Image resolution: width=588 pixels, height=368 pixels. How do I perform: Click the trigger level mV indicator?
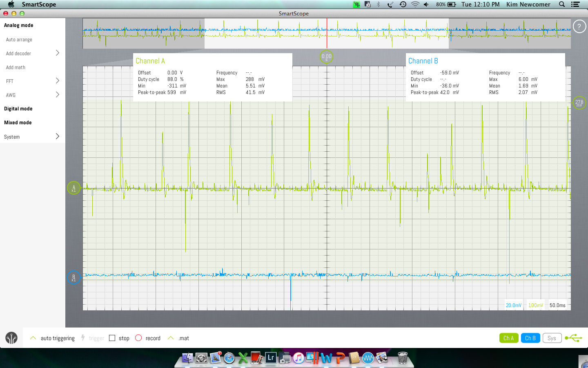click(x=579, y=103)
